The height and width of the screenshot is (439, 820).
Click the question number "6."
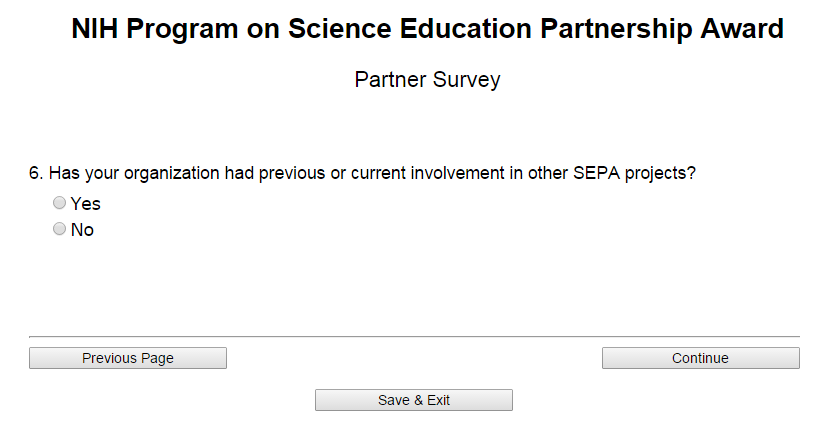click(36, 173)
